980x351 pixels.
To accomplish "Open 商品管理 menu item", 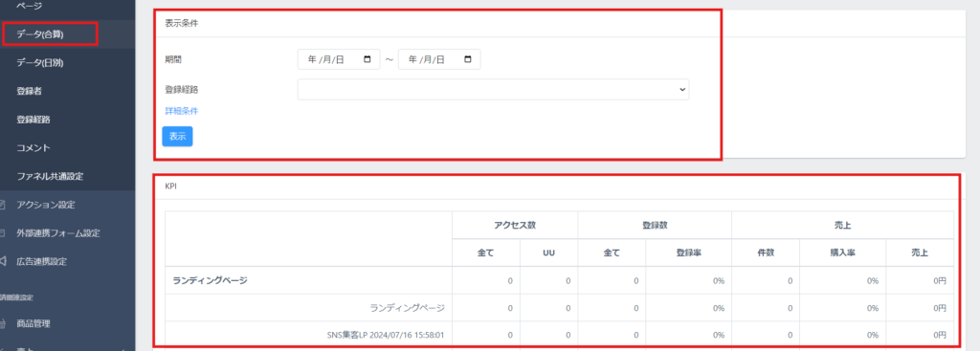I will click(x=33, y=323).
